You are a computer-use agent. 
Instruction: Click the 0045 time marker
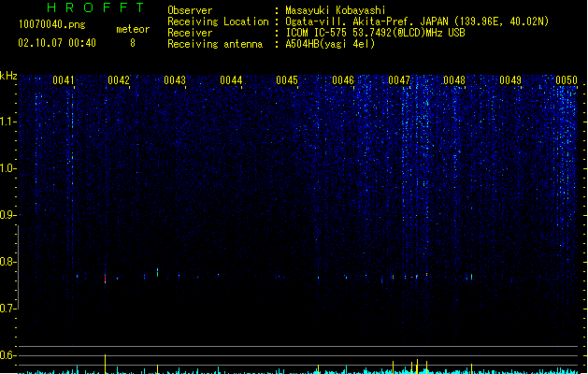click(x=287, y=80)
